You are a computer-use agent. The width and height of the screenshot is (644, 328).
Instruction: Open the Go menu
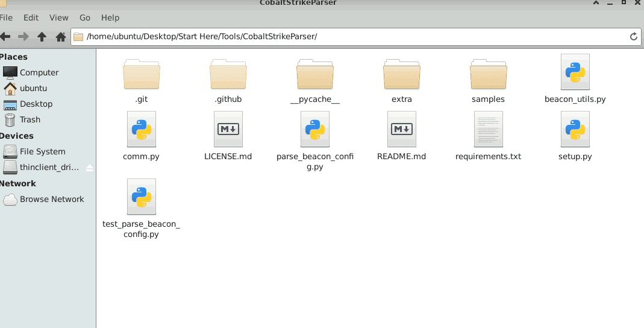[84, 17]
